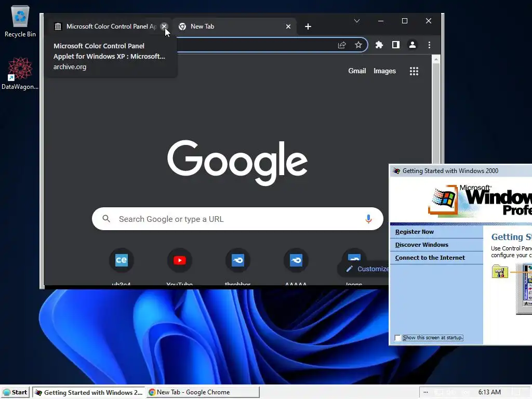Open the Chrome Extensions puzzle icon
Screen dimensions: 532x399
tap(379, 45)
